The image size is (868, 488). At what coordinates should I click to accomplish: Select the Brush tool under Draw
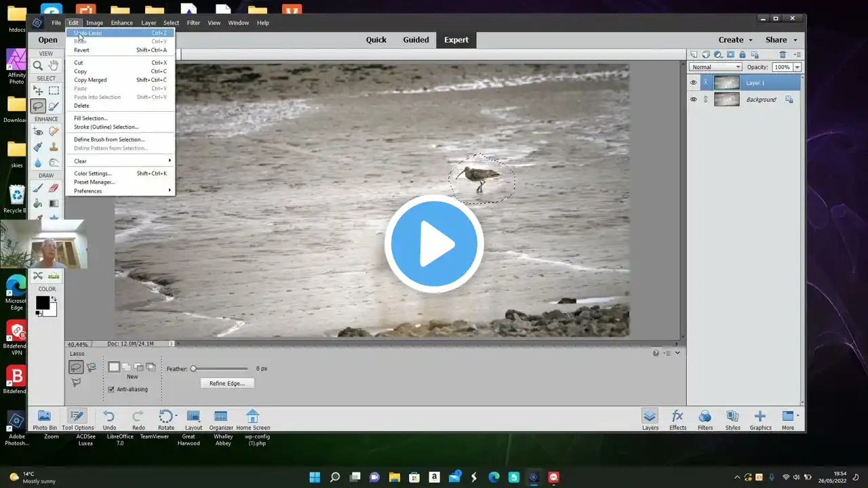(38, 188)
